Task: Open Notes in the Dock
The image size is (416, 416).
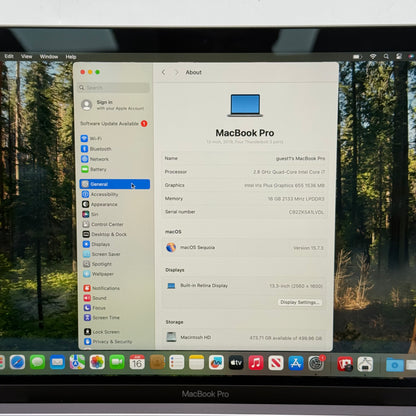Action: click(x=197, y=363)
